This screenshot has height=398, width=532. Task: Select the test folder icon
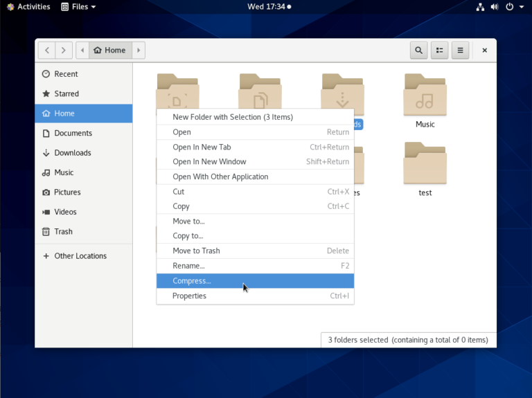[x=425, y=163]
